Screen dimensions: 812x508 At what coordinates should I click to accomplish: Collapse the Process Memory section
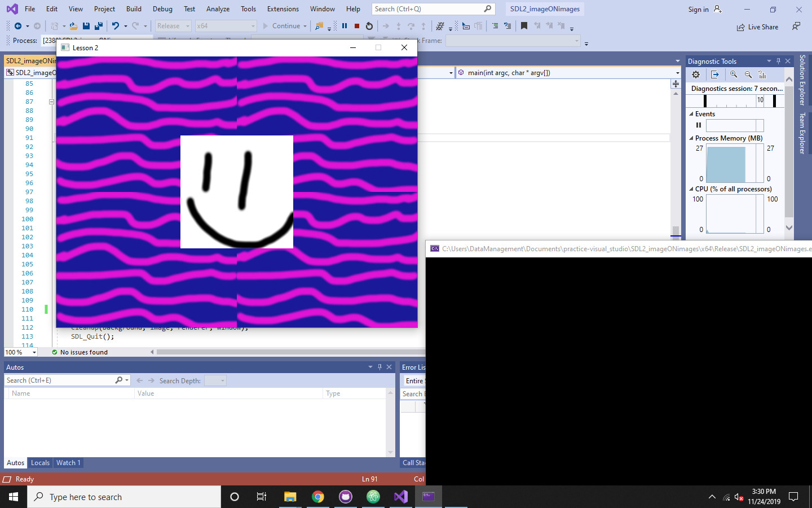click(692, 138)
